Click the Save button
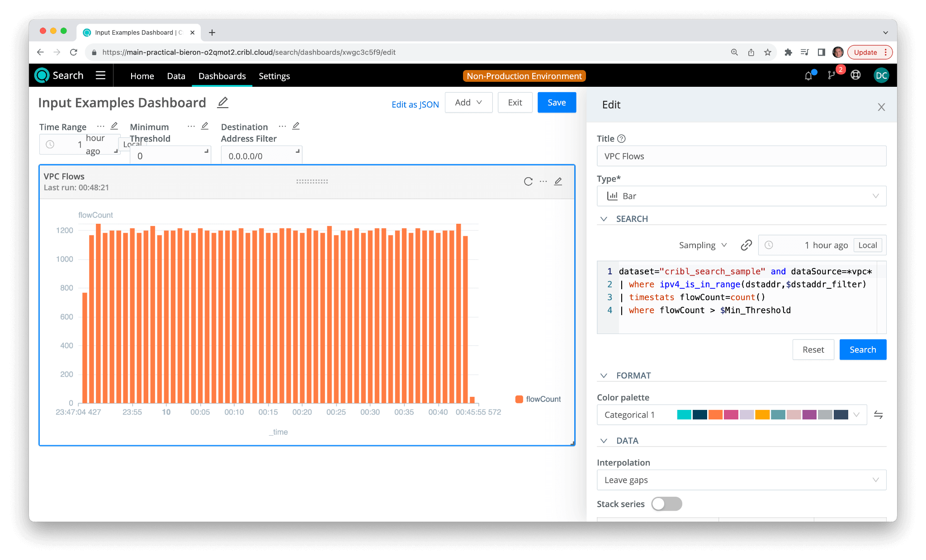 pos(556,103)
